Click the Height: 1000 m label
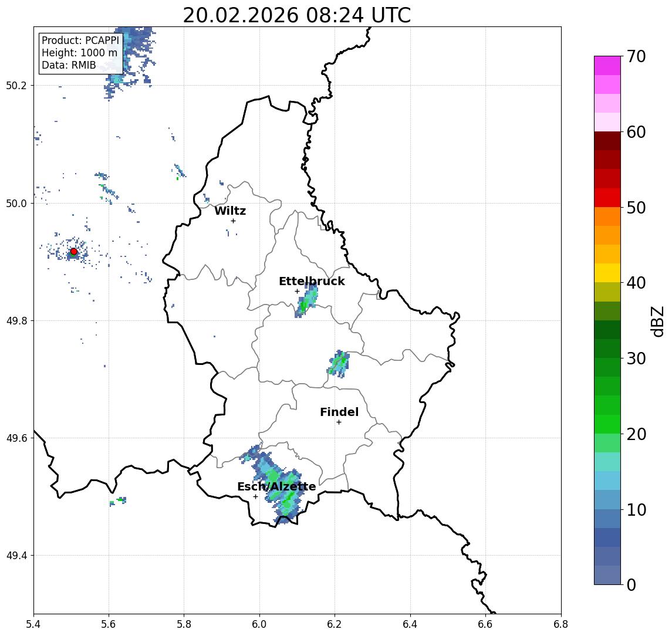This screenshot has height=636, width=672. point(79,53)
